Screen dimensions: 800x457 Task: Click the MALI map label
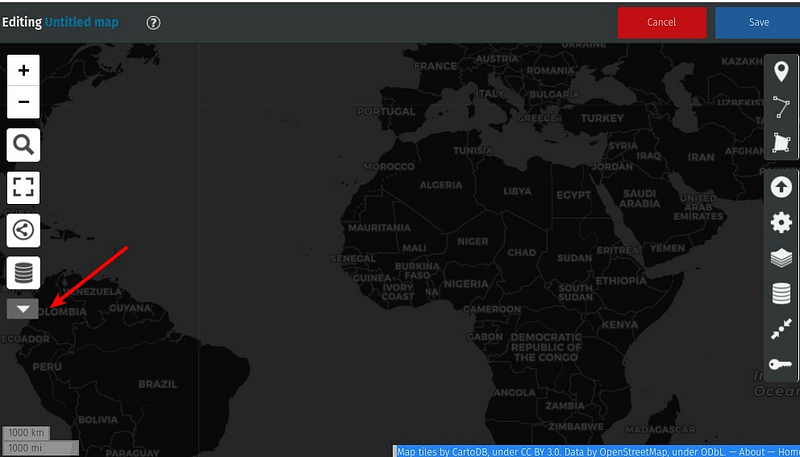tap(414, 248)
